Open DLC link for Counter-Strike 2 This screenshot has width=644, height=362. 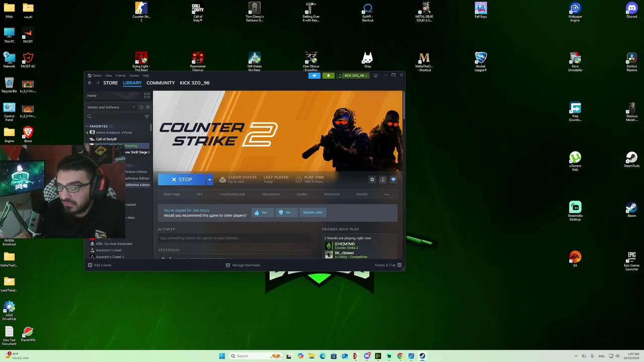[x=200, y=194]
